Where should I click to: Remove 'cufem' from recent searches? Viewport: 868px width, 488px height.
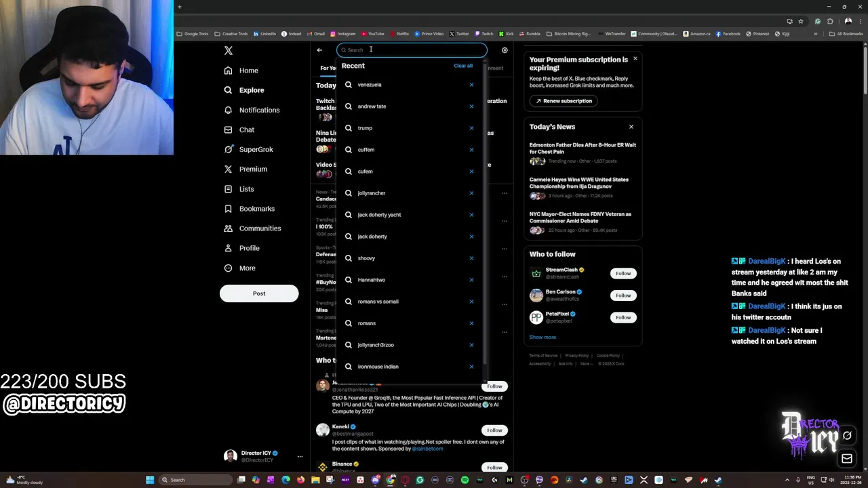click(471, 171)
